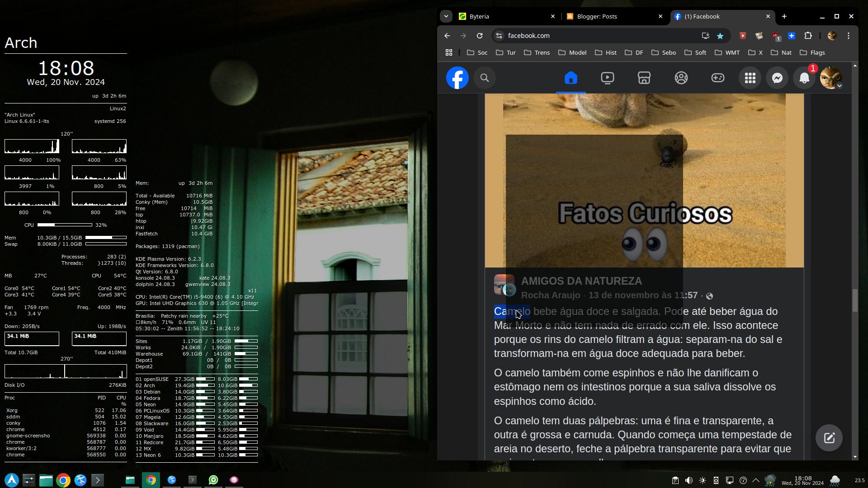The image size is (868, 488).
Task: Select the (1) Facebook tab
Action: click(722, 16)
